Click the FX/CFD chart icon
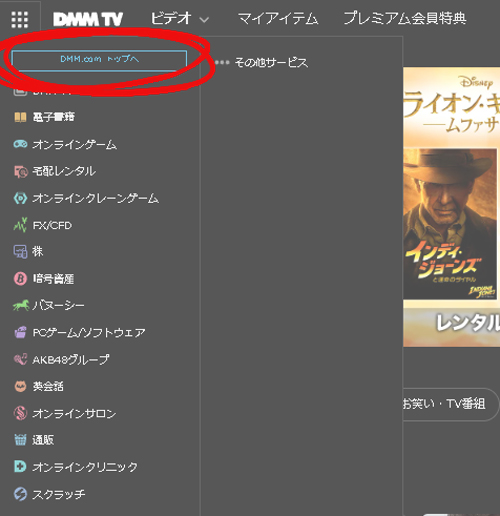 pyautogui.click(x=20, y=225)
